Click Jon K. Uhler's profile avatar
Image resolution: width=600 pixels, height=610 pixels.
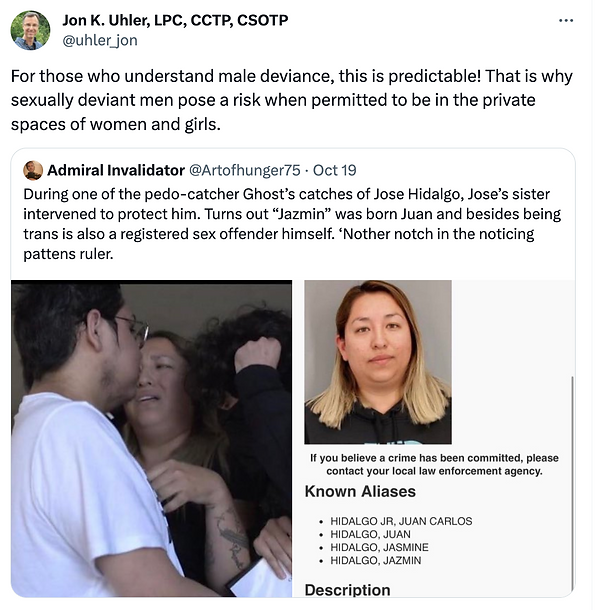pyautogui.click(x=30, y=30)
